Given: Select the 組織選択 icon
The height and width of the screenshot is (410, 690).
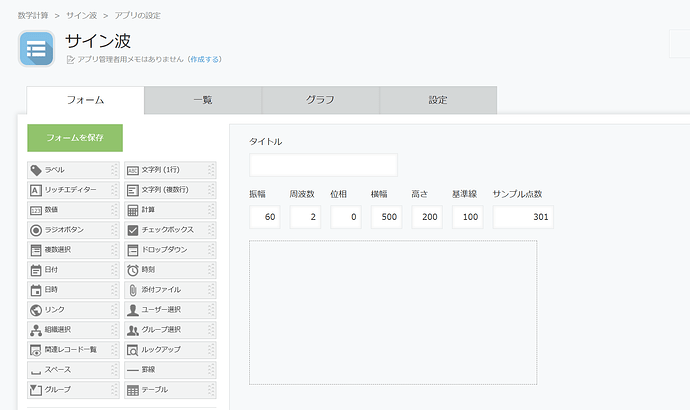Looking at the screenshot, I should 36,330.
